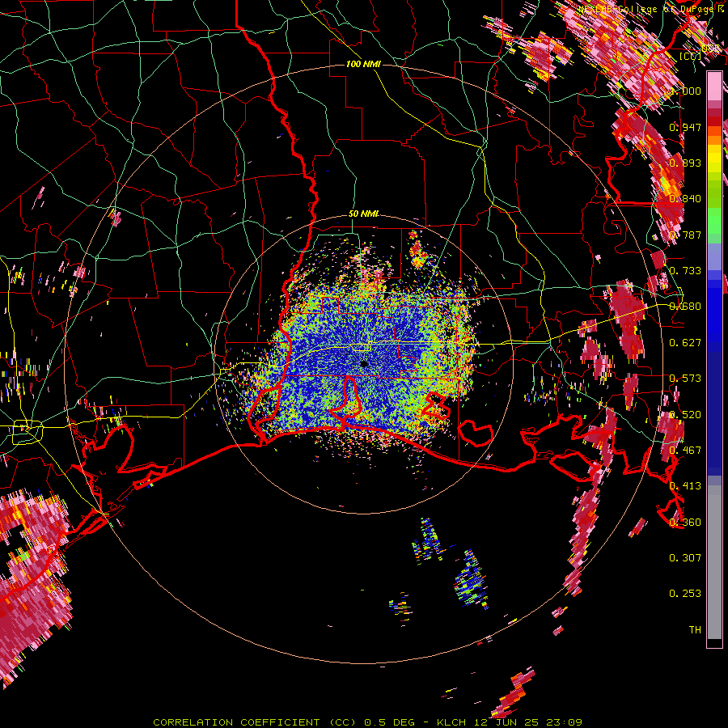Click the 0.893 value on the scale
Viewport: 728px width, 728px height.
[685, 163]
